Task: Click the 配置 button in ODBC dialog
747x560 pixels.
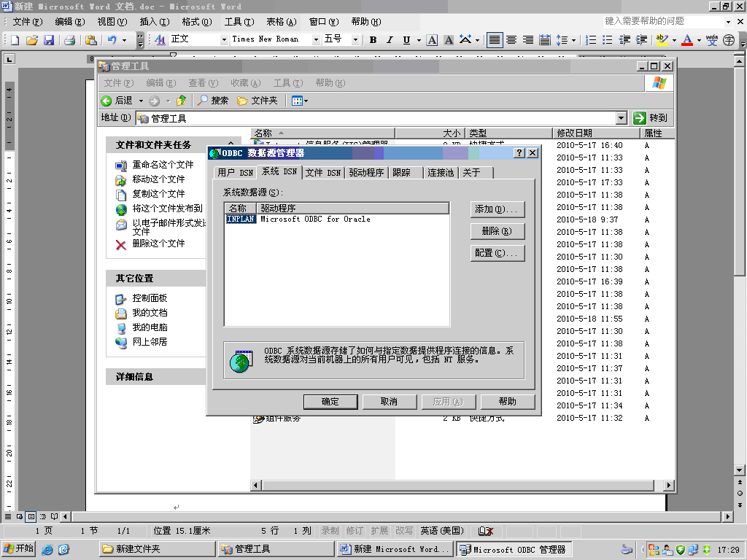Action: tap(497, 253)
